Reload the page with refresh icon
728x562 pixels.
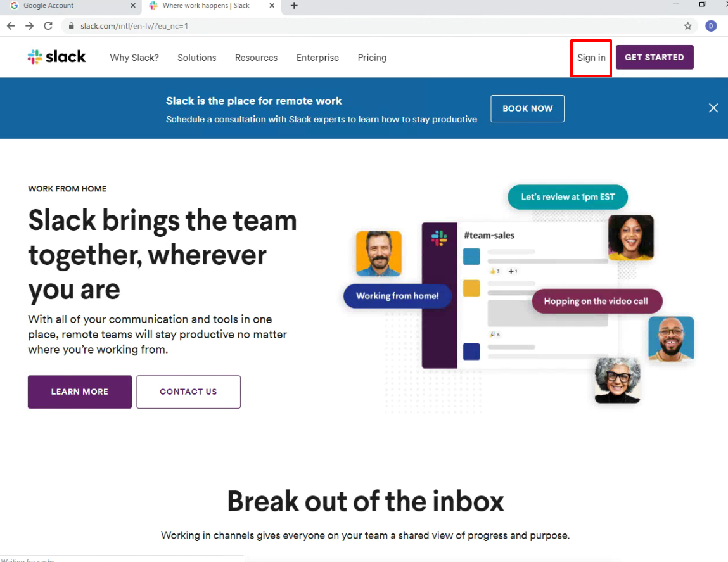(x=48, y=26)
